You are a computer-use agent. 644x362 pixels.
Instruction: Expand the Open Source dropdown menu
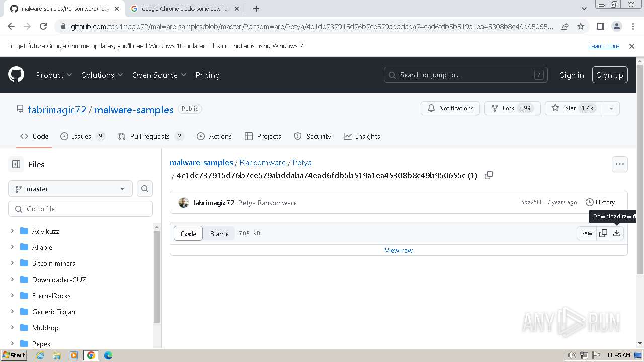click(159, 75)
